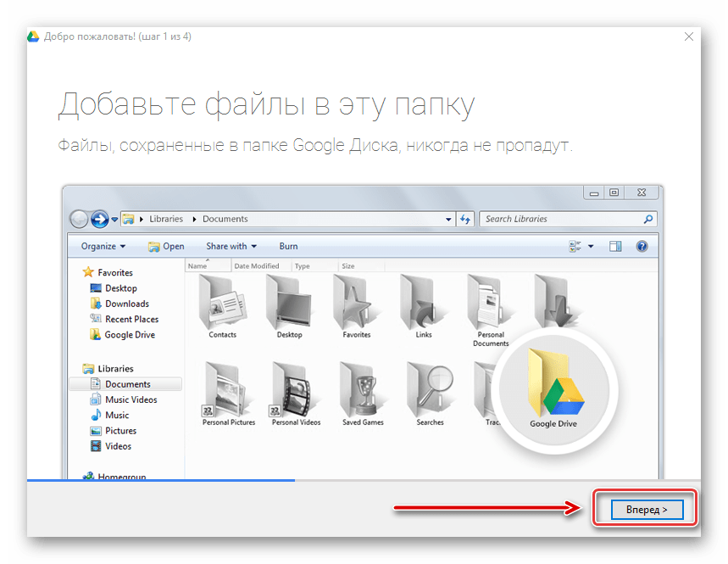Select the Saved Games folder icon
Viewport: 728px width, 564px height.
click(x=363, y=394)
